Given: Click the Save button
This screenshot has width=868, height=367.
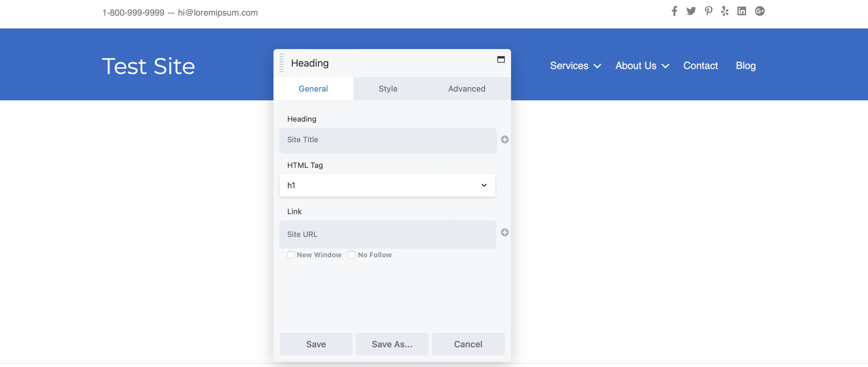Looking at the screenshot, I should (x=316, y=344).
